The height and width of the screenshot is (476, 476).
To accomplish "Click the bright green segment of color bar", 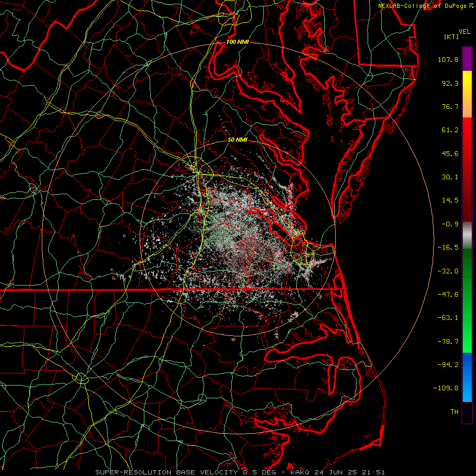I will pyautogui.click(x=467, y=300).
